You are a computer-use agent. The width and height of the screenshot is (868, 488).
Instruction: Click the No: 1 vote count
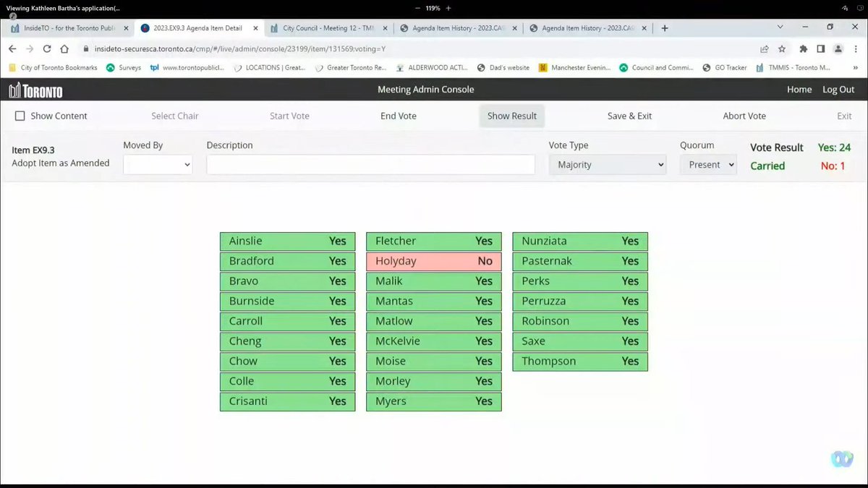click(x=833, y=166)
